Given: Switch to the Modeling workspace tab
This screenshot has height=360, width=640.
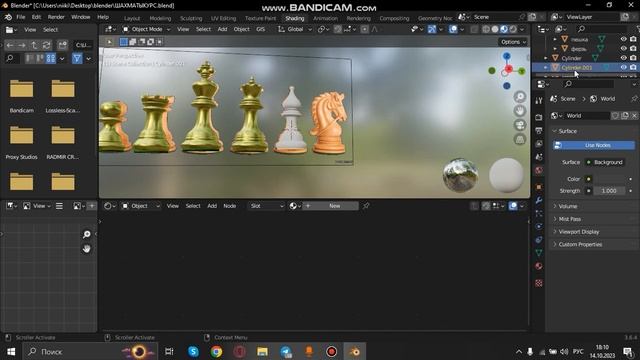Looking at the screenshot, I should [160, 18].
